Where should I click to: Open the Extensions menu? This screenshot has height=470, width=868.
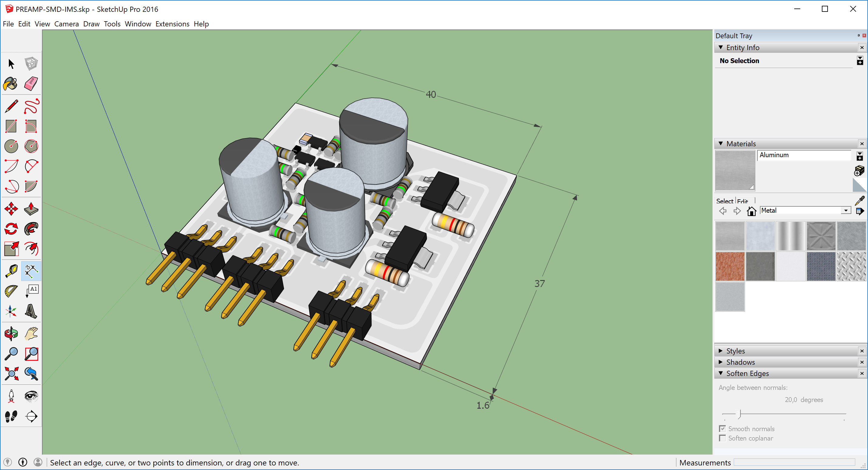(x=172, y=24)
